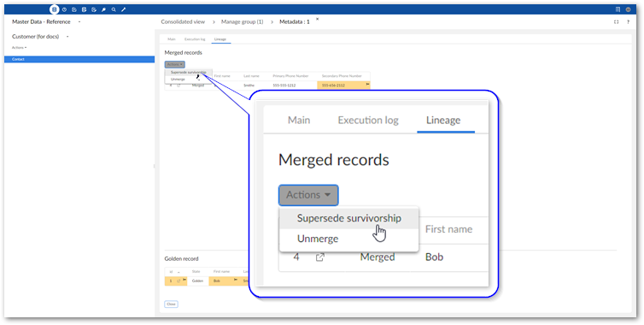
Task: Open search with the magnifier icon
Action: (x=114, y=9)
